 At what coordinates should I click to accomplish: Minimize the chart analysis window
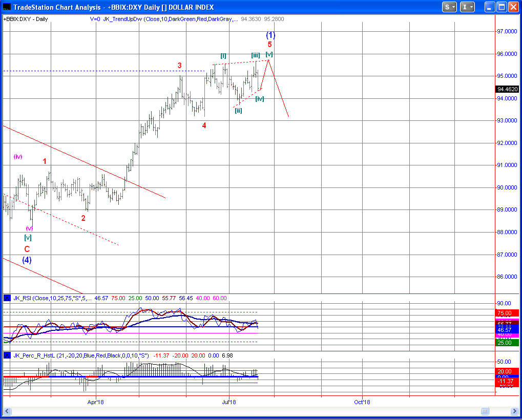click(489, 7)
